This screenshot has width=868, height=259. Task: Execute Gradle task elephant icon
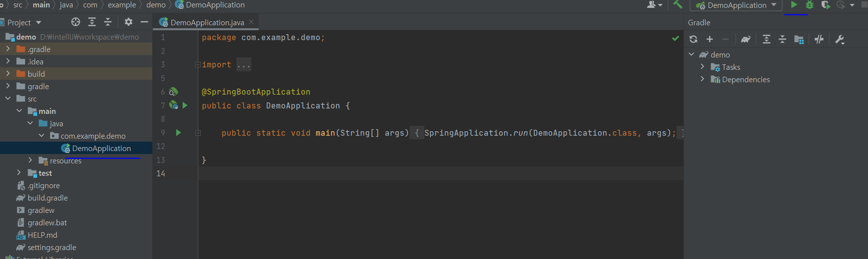(x=746, y=39)
